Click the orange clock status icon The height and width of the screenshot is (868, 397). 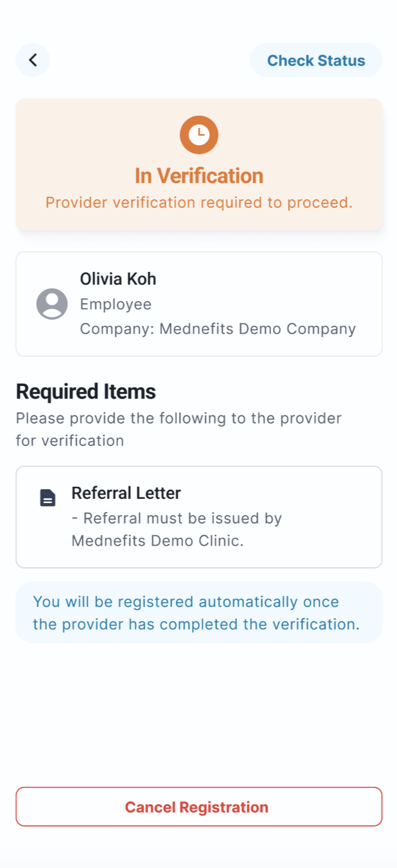click(199, 135)
